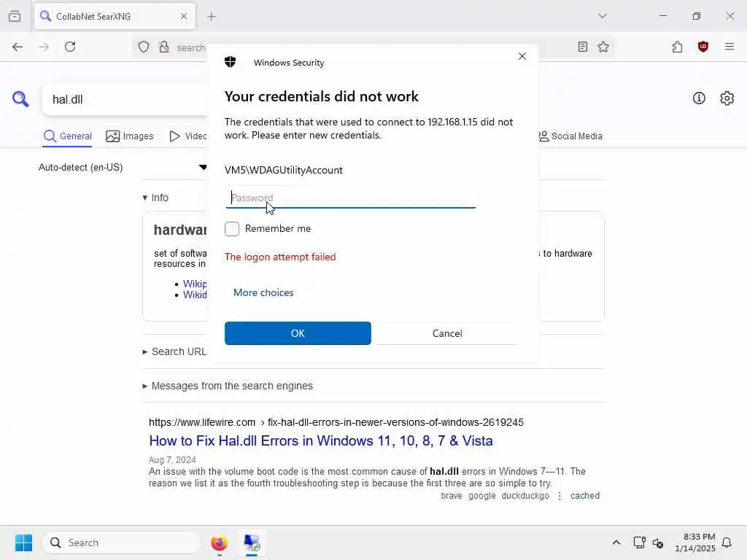
Task: Click the site connection lock icon
Action: (x=164, y=47)
